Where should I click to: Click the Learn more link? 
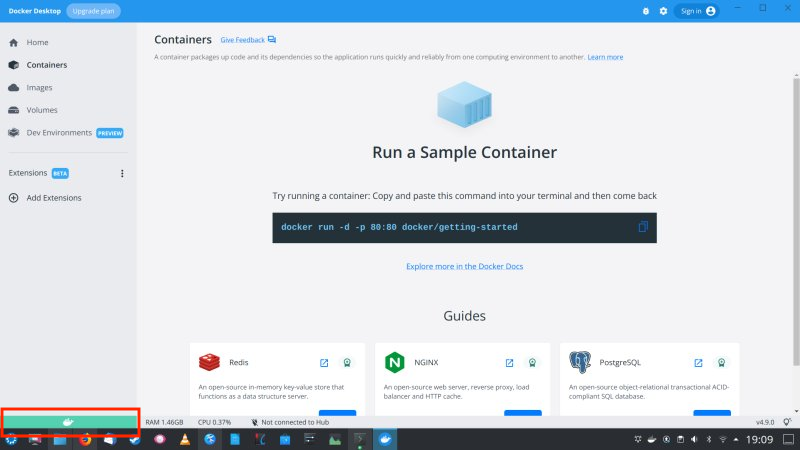click(x=605, y=57)
